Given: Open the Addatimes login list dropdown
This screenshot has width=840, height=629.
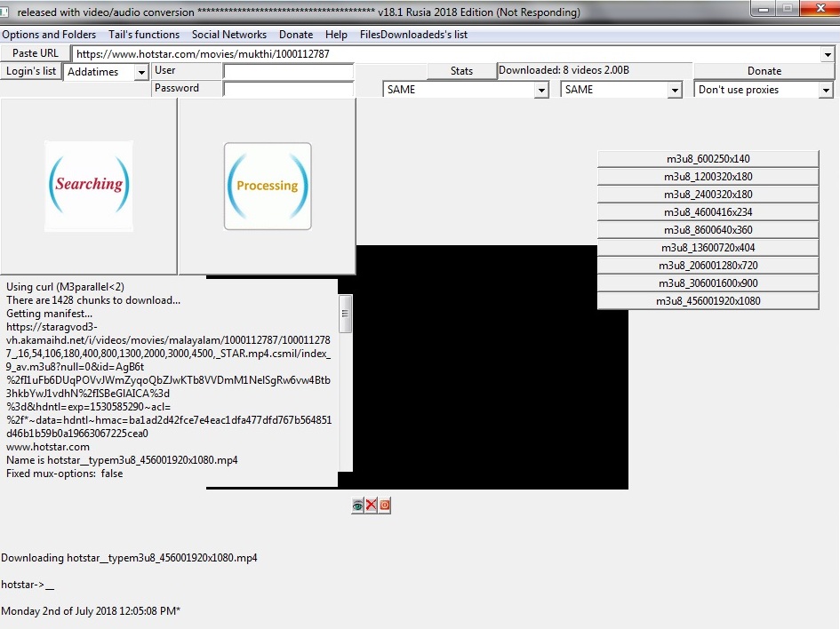Looking at the screenshot, I should [141, 72].
